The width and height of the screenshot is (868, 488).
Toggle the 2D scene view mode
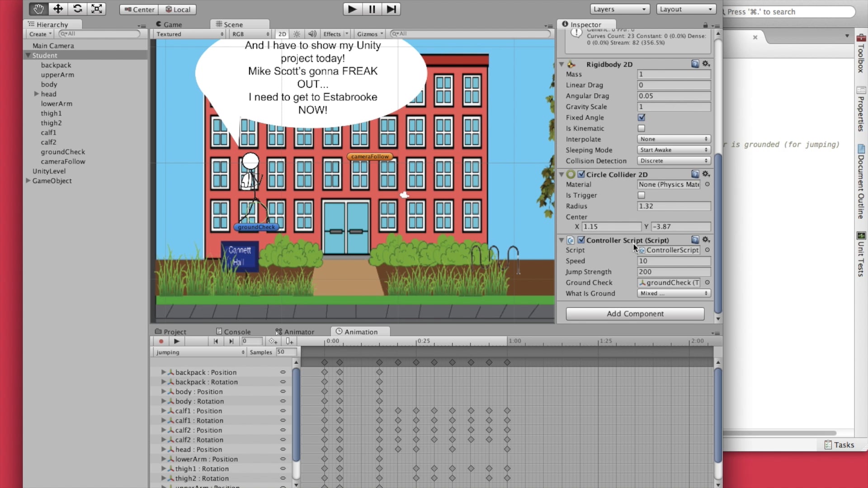pos(282,34)
